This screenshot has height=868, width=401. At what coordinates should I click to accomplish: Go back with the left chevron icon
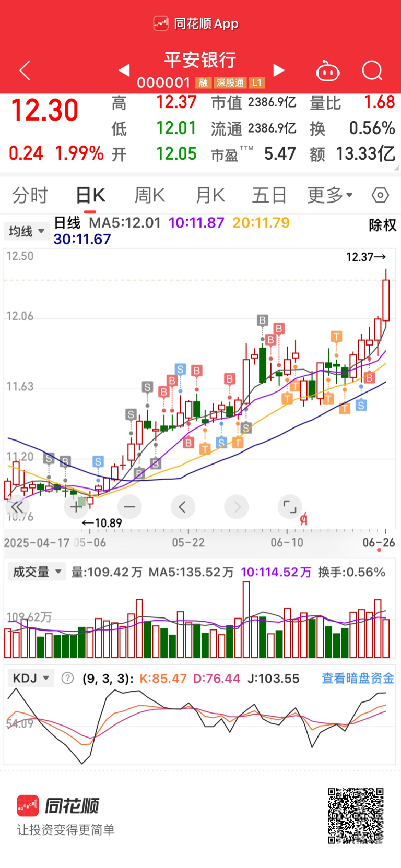coord(25,70)
